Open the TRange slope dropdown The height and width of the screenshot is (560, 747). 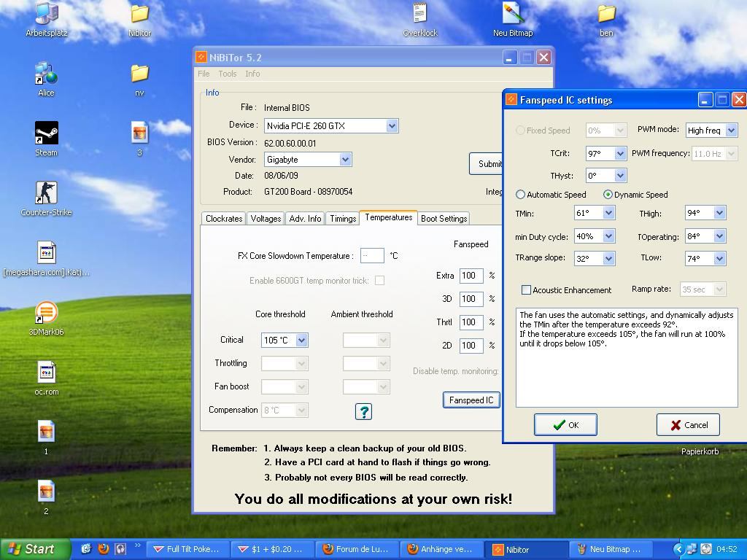595,258
